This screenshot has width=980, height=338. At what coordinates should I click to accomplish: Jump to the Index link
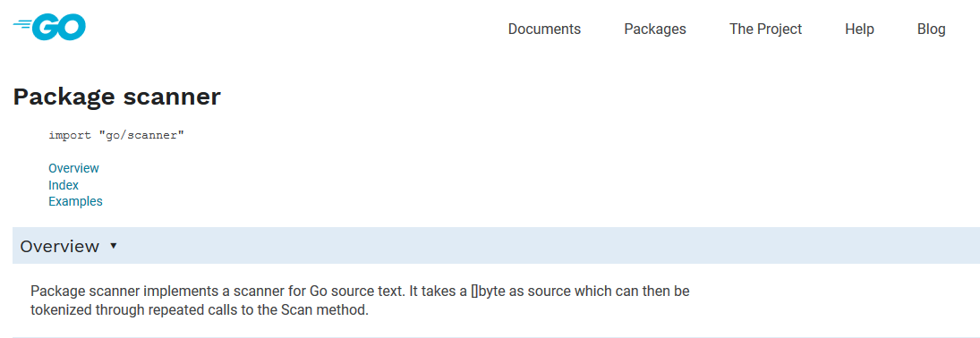pos(64,185)
